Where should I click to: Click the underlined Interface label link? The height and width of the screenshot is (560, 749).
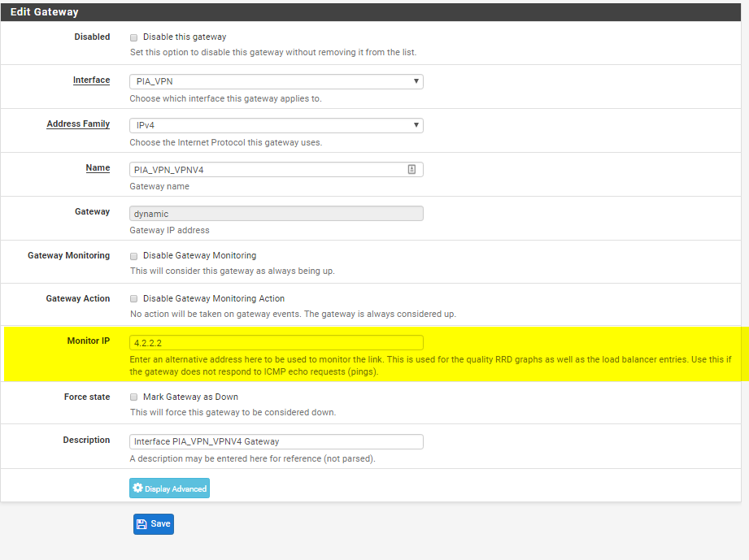pyautogui.click(x=91, y=80)
